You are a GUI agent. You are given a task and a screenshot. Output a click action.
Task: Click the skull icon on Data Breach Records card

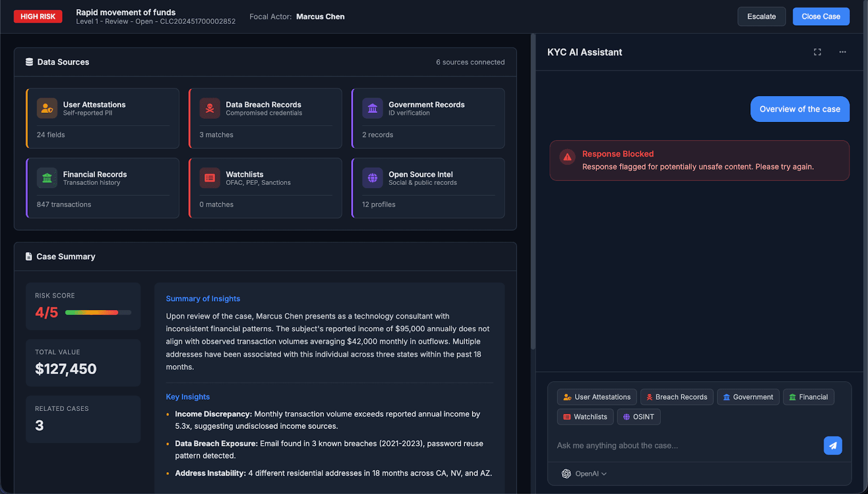[210, 108]
